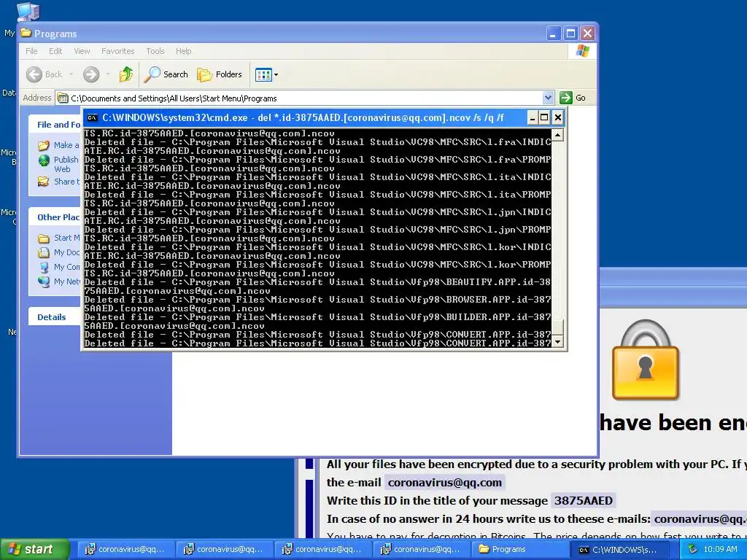Expand the Address bar dropdown
Viewport: 747px width, 560px height.
pyautogui.click(x=548, y=98)
